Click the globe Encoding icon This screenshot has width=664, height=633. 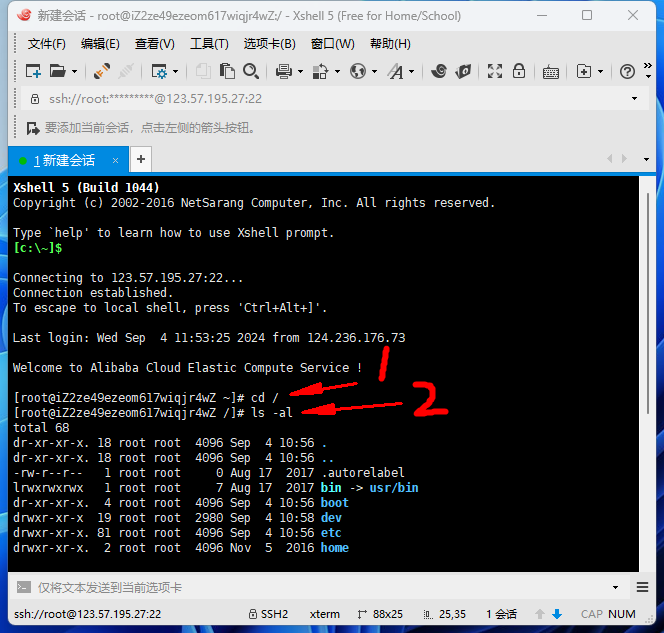(x=358, y=71)
